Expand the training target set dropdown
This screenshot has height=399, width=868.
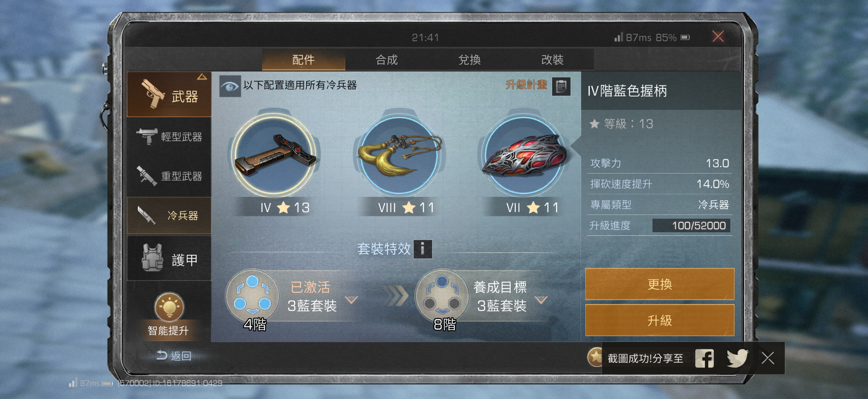(541, 300)
